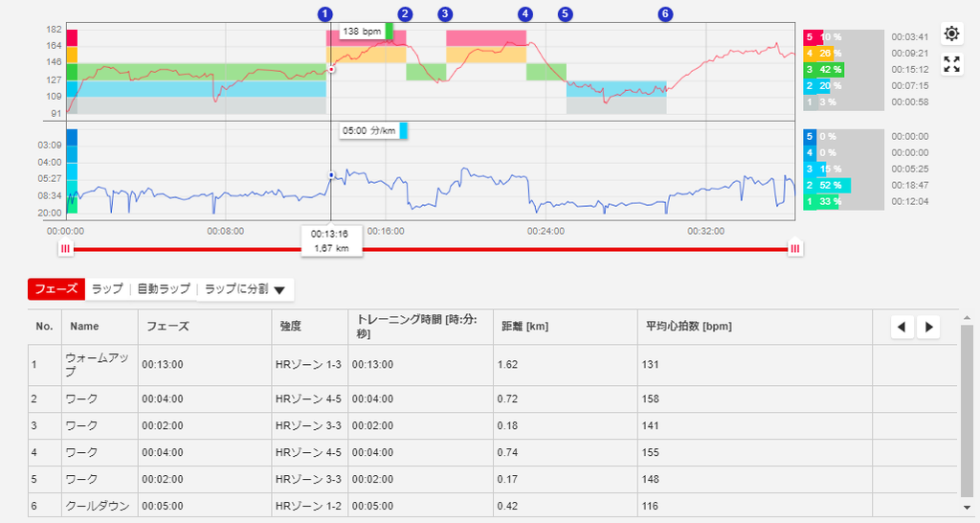Click the table vertical scrollbar thumb

(x=967, y=410)
